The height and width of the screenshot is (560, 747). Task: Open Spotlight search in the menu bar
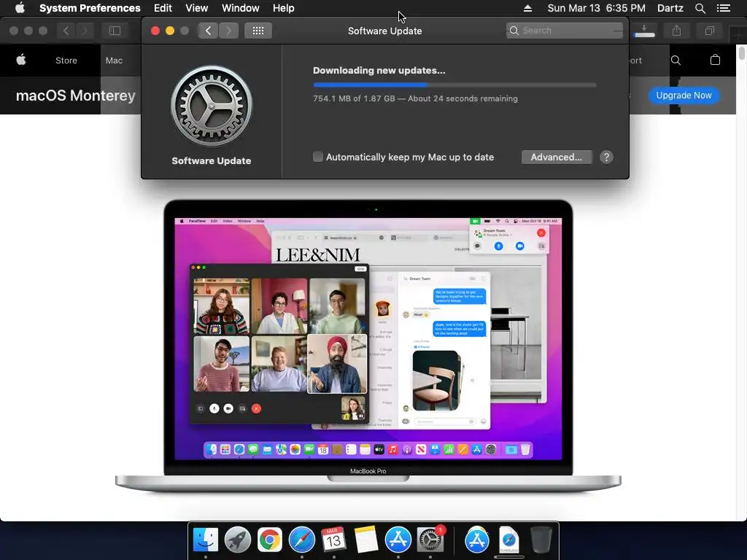pyautogui.click(x=700, y=8)
